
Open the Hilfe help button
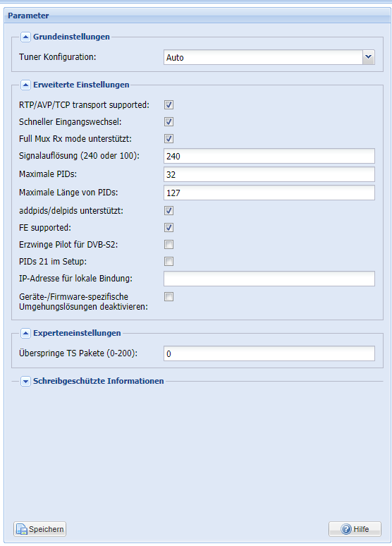pyautogui.click(x=355, y=529)
